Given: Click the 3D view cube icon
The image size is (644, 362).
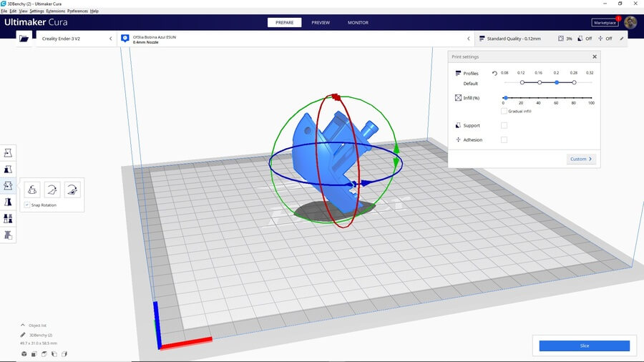Looking at the screenshot, I should 24,354.
